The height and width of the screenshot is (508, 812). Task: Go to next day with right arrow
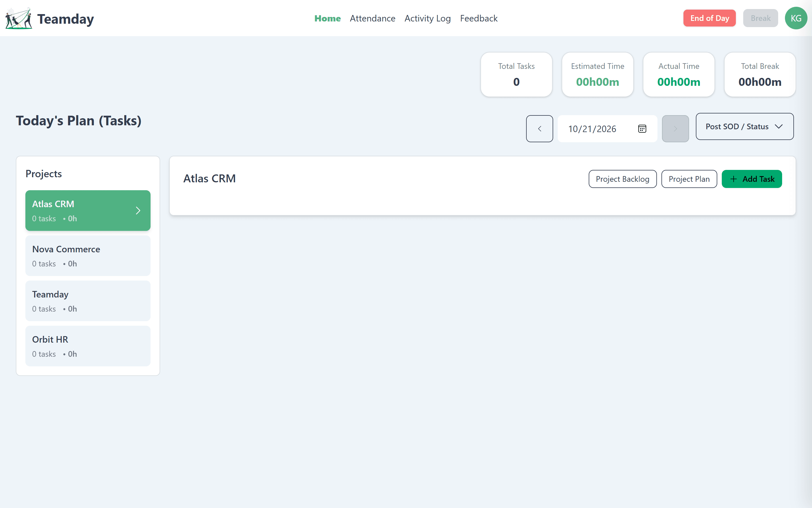675,129
